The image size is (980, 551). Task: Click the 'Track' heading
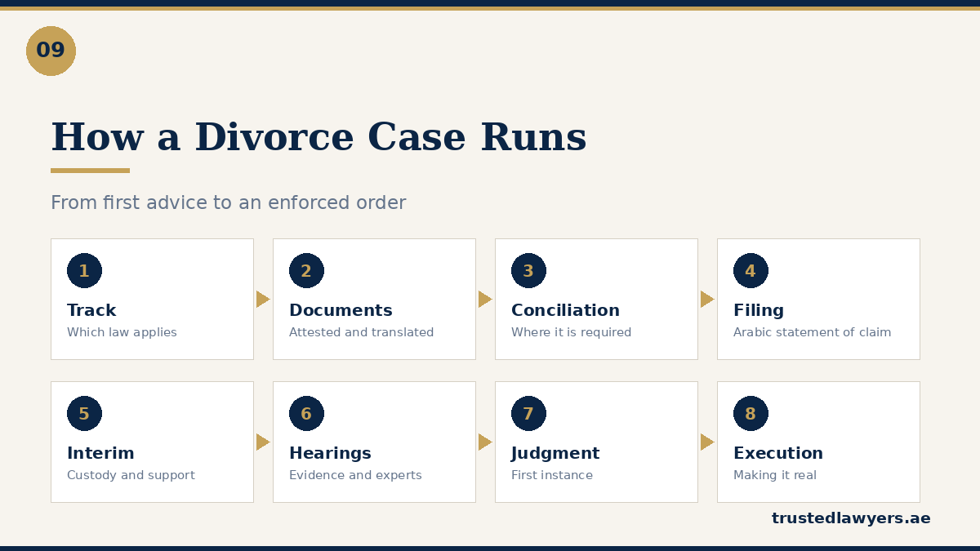tap(91, 310)
